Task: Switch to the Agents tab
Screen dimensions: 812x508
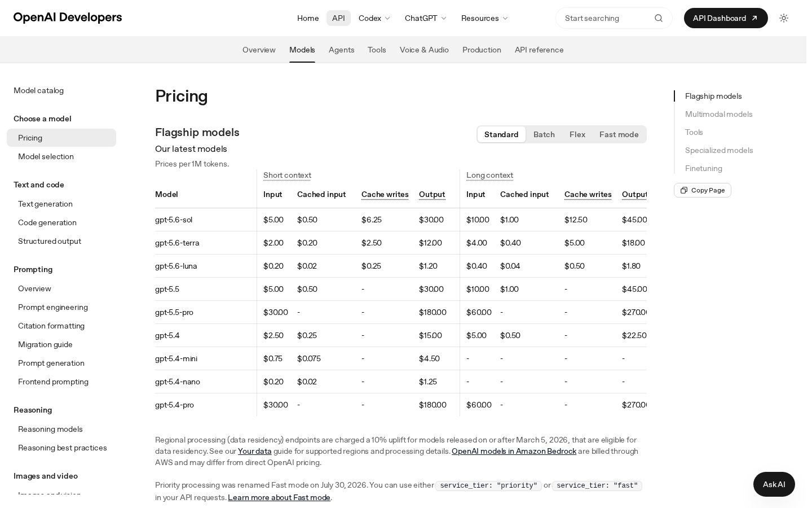Action: tap(342, 50)
